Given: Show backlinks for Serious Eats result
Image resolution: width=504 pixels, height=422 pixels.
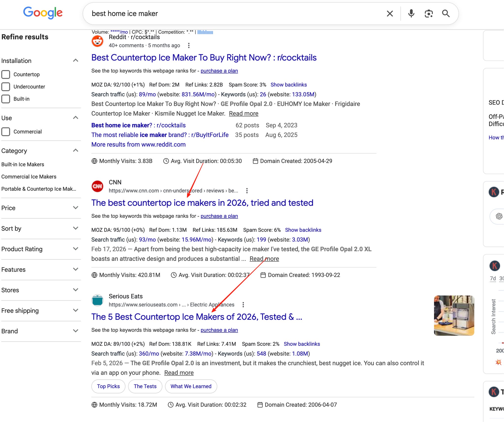Looking at the screenshot, I should 302,344.
